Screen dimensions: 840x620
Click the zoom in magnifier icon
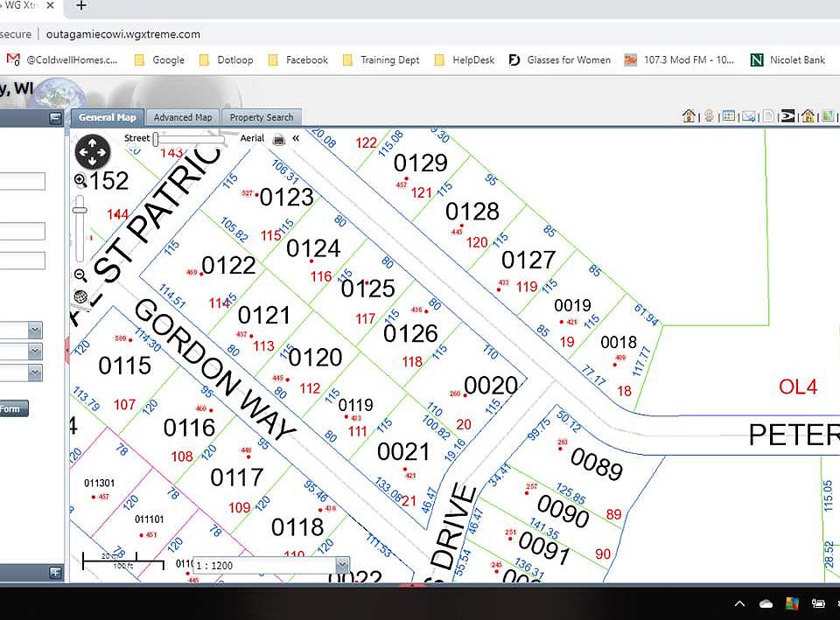tap(80, 181)
